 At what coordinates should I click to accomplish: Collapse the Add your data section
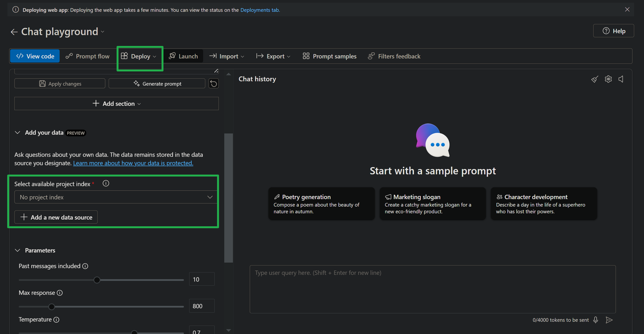click(x=17, y=132)
